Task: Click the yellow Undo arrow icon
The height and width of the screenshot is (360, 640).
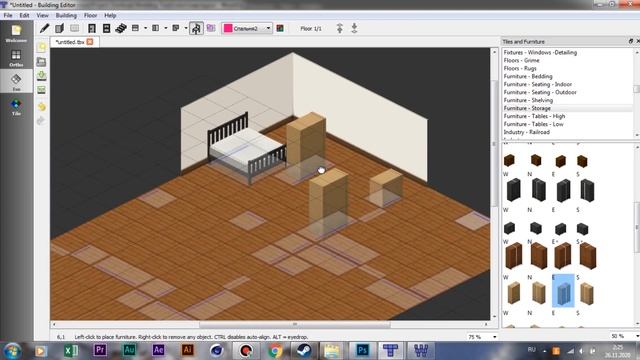Action: coord(42,107)
